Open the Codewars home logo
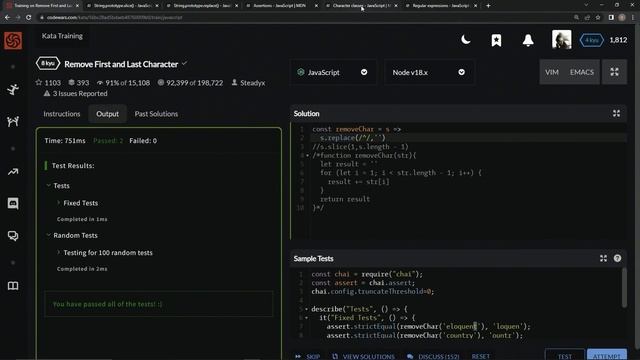The image size is (640, 360). pos(13,40)
